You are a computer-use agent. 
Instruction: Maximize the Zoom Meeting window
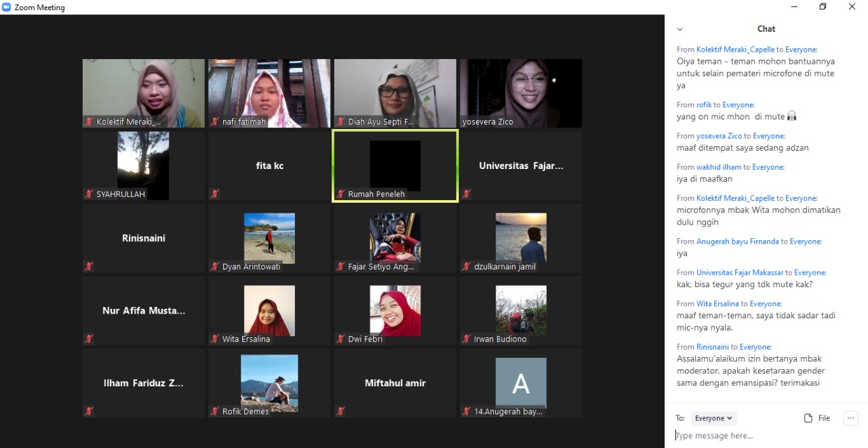[823, 7]
